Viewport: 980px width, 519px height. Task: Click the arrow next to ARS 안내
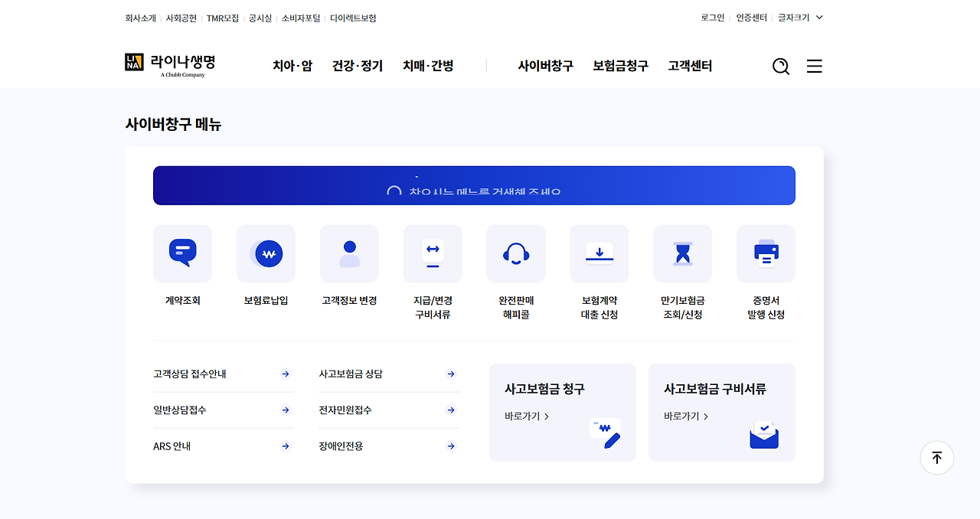pyautogui.click(x=286, y=446)
